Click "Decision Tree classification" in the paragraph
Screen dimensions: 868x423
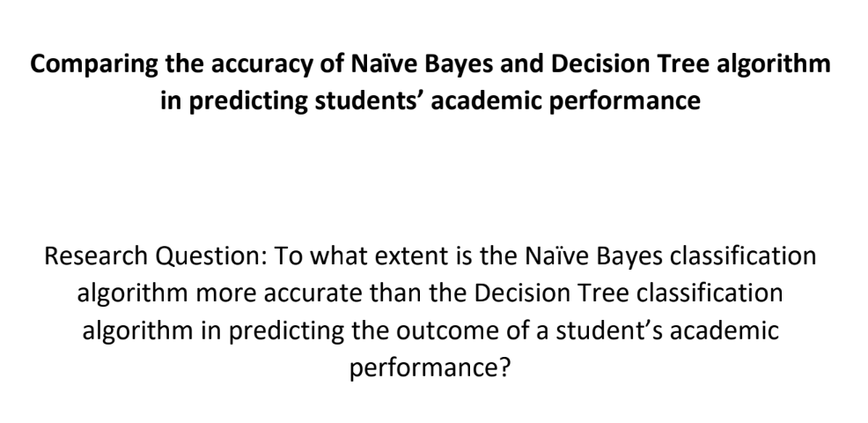[629, 293]
